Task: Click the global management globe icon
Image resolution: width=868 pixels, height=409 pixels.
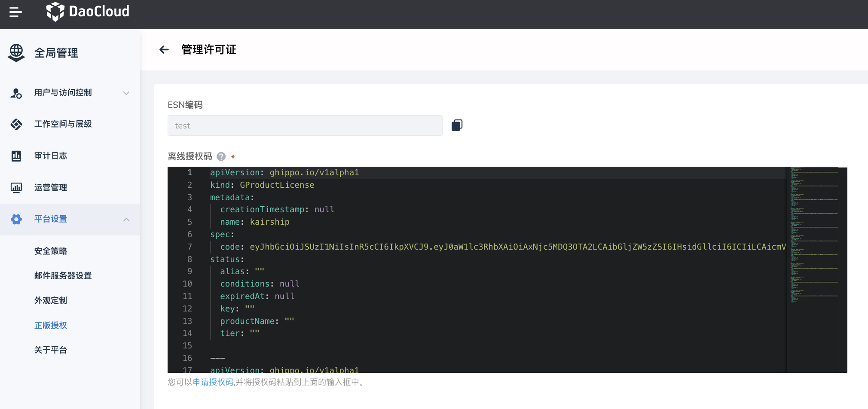Action: 16,53
